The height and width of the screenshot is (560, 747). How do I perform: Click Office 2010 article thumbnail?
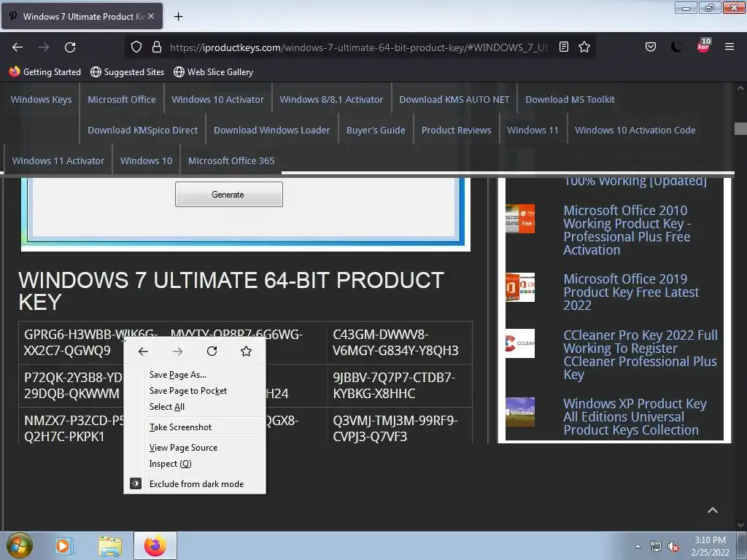point(519,219)
